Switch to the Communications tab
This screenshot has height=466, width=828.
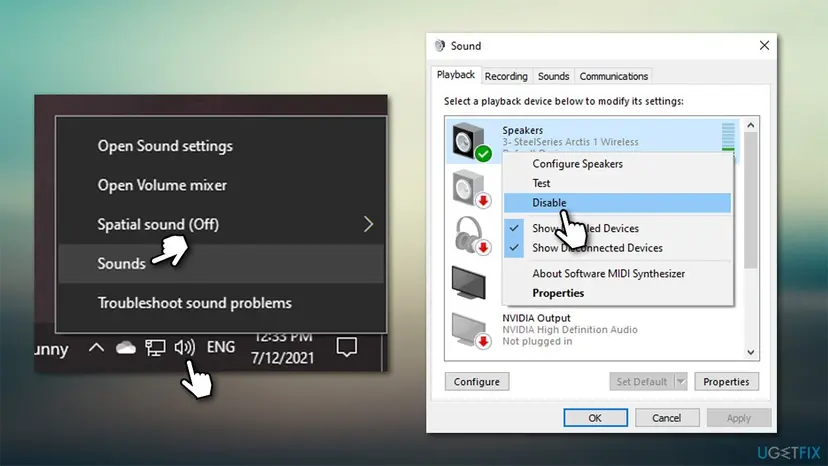click(x=613, y=76)
